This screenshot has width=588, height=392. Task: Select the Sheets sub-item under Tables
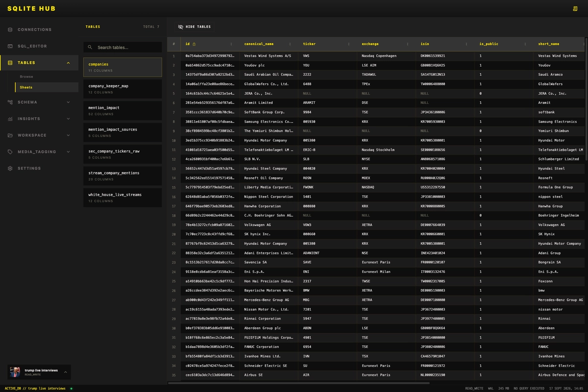(47, 87)
